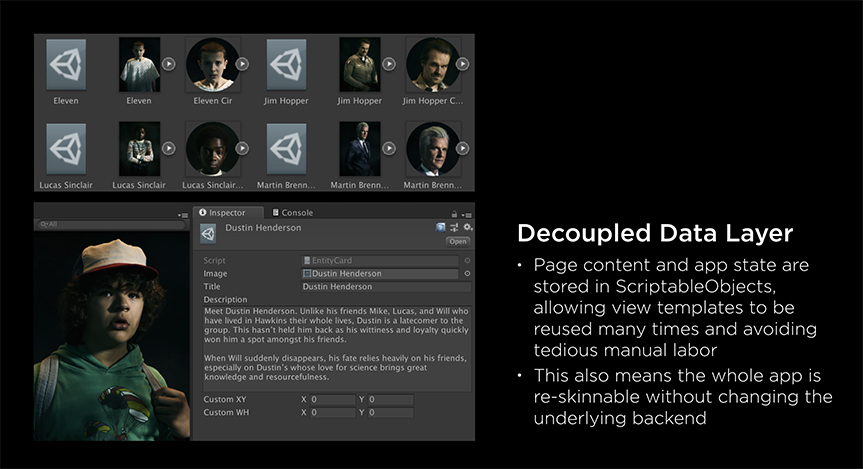Image resolution: width=863 pixels, height=469 pixels.
Task: Click the Open button
Action: click(457, 241)
